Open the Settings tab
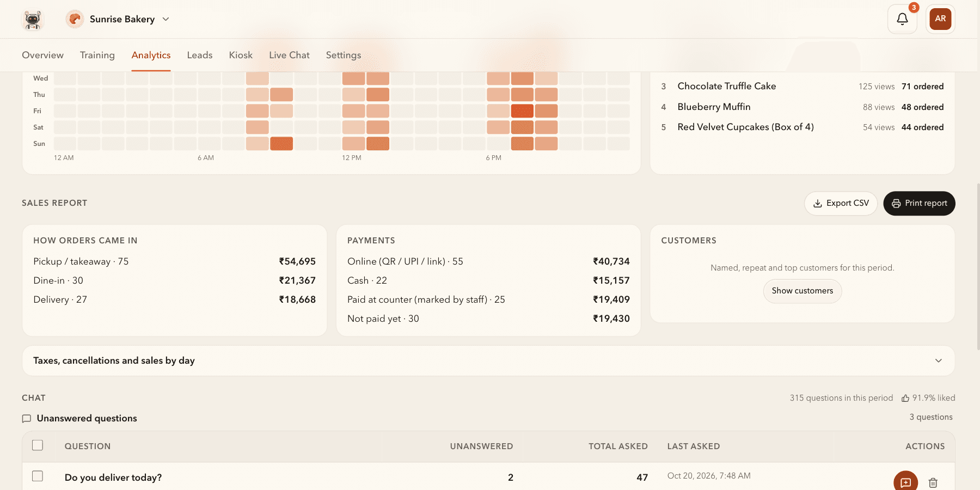 344,55
